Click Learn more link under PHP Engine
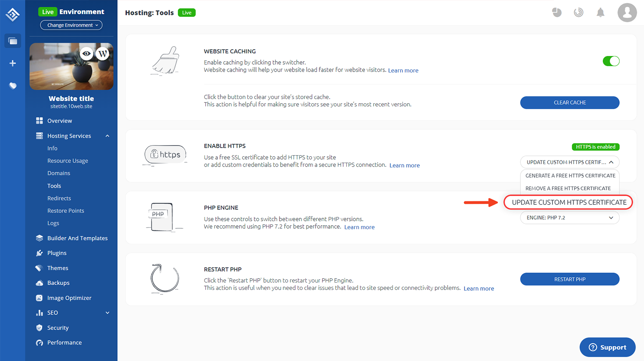 point(359,227)
